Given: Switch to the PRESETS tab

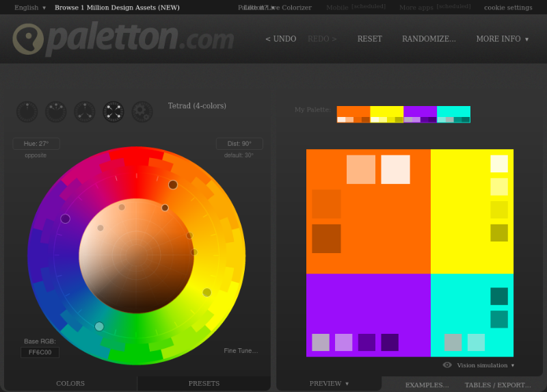Looking at the screenshot, I should [204, 384].
